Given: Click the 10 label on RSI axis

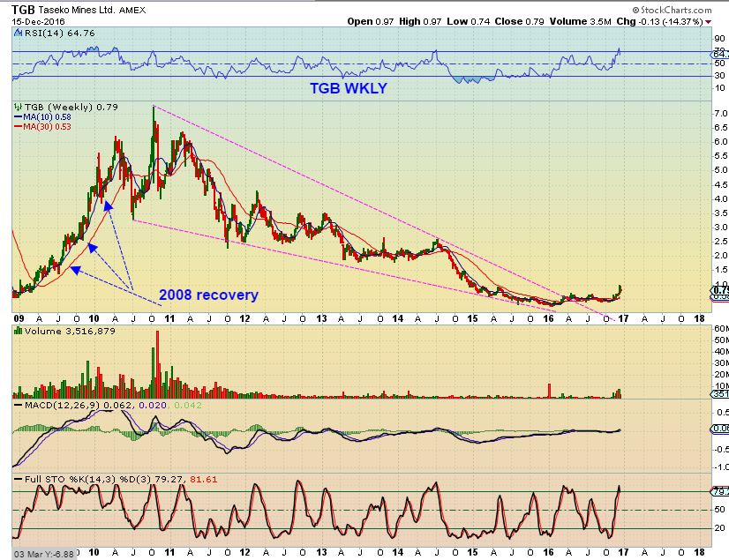Looking at the screenshot, I should click(719, 88).
